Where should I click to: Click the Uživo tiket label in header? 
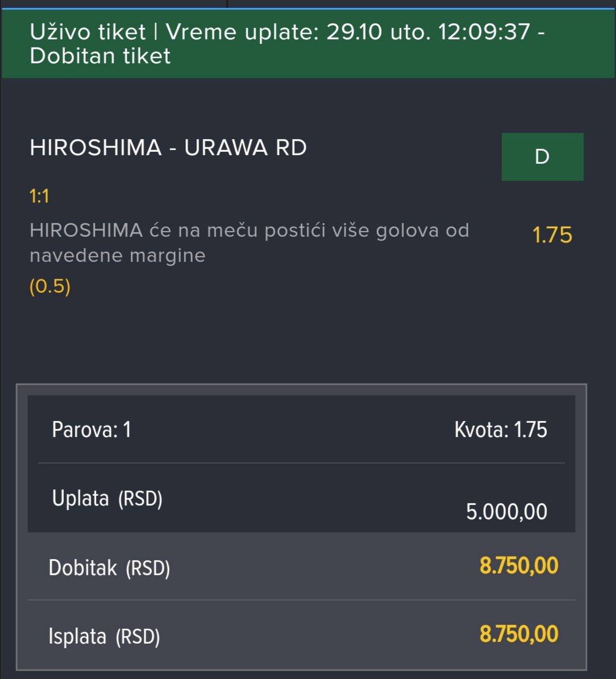pos(88,31)
